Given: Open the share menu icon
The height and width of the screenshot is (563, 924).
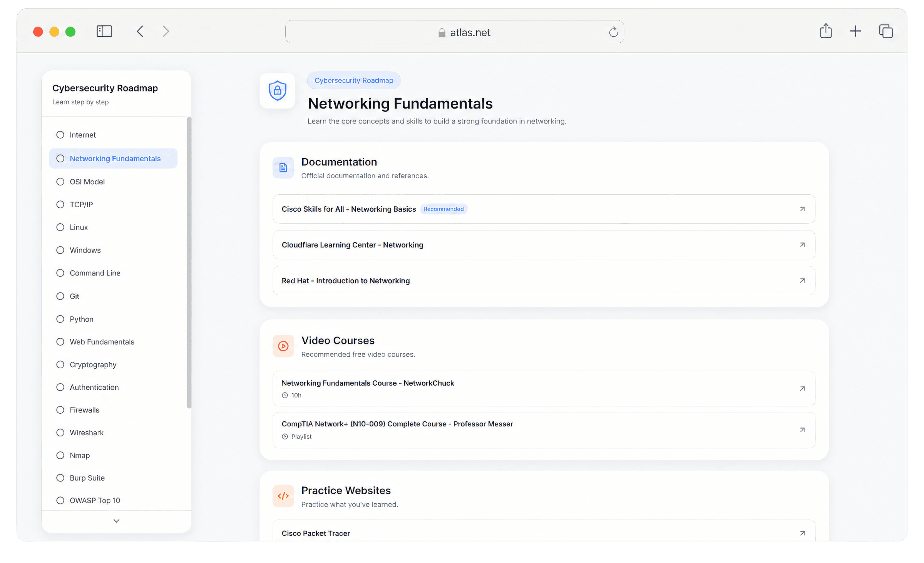Looking at the screenshot, I should (826, 31).
